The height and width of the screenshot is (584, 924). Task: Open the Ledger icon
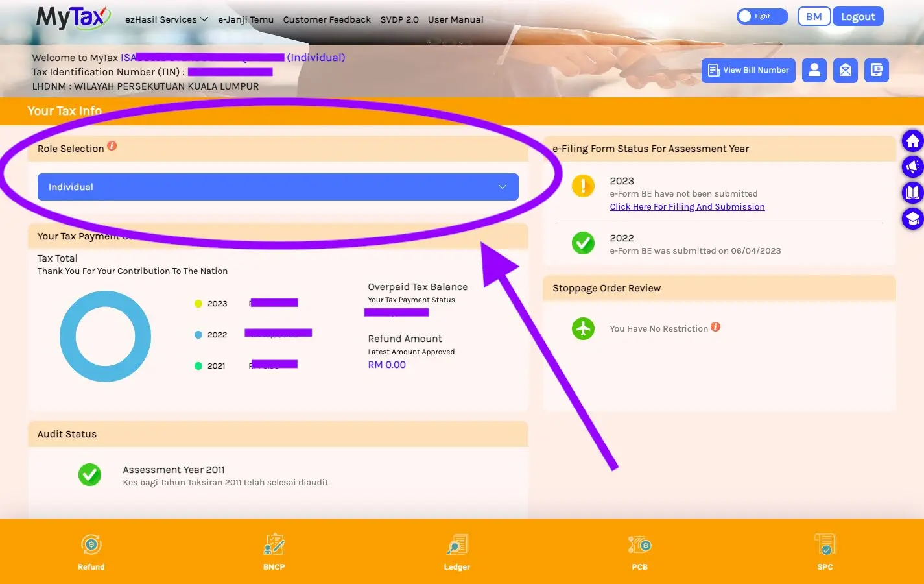tap(457, 545)
